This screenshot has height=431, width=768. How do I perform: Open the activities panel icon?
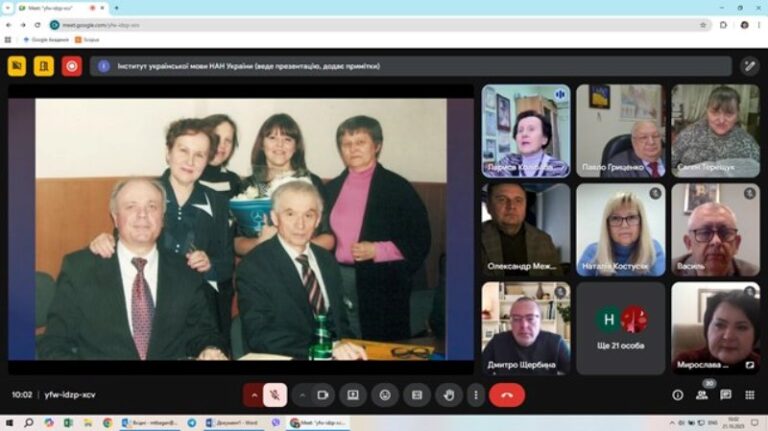click(749, 395)
